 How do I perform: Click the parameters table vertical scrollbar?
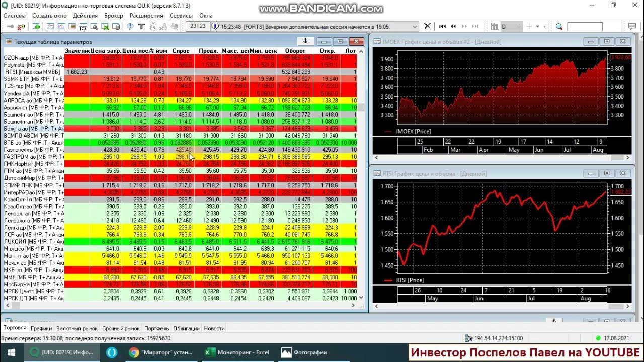[x=360, y=175]
